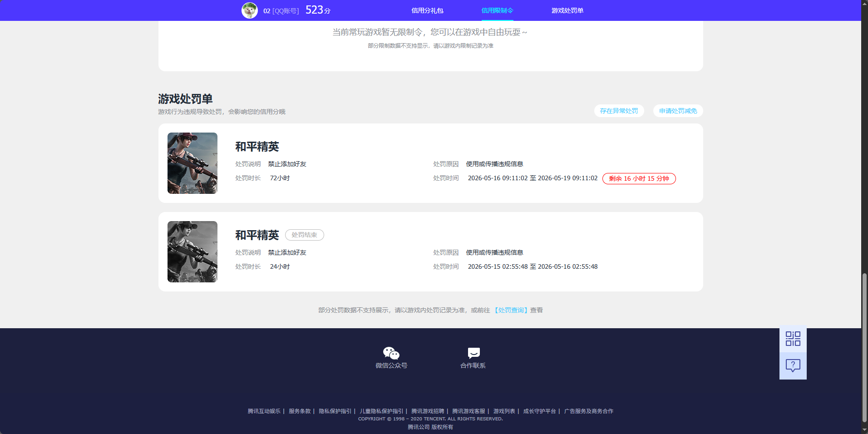The width and height of the screenshot is (868, 434).
Task: Open the help question side widget
Action: [793, 366]
